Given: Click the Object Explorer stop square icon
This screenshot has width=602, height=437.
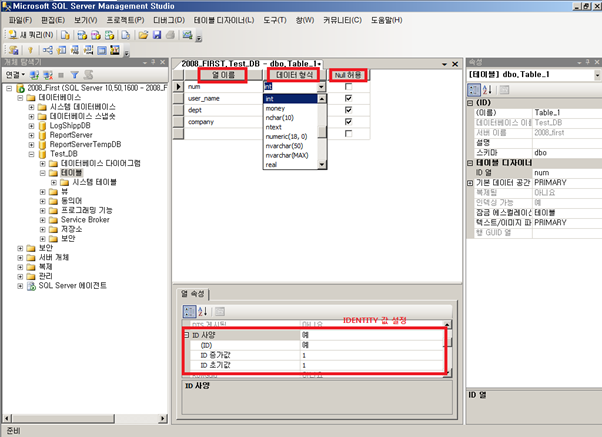Looking at the screenshot, I should 61,75.
